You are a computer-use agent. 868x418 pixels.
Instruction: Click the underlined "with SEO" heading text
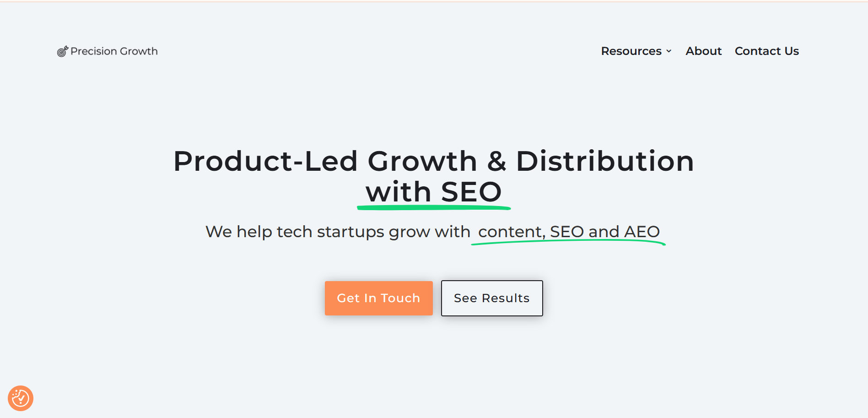[433, 192]
